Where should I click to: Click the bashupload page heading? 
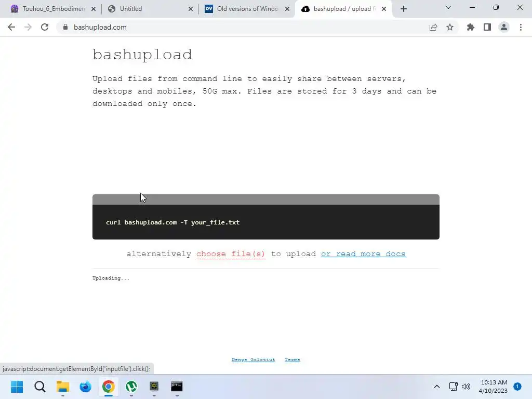pos(142,55)
